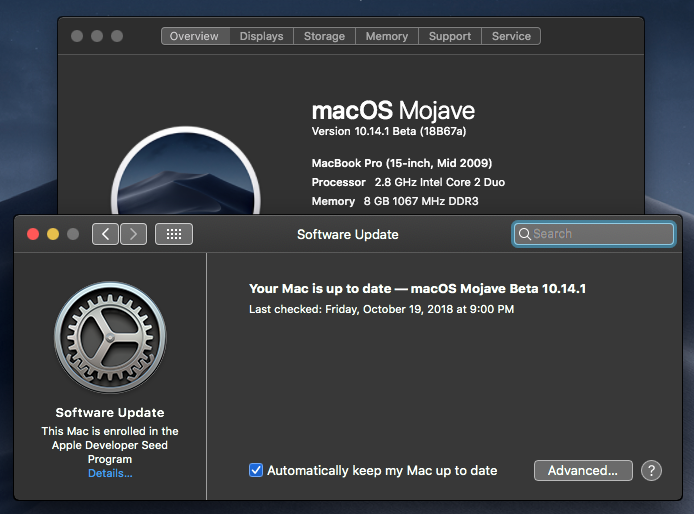Image resolution: width=694 pixels, height=514 pixels.
Task: Open the Storage tab
Action: [324, 36]
